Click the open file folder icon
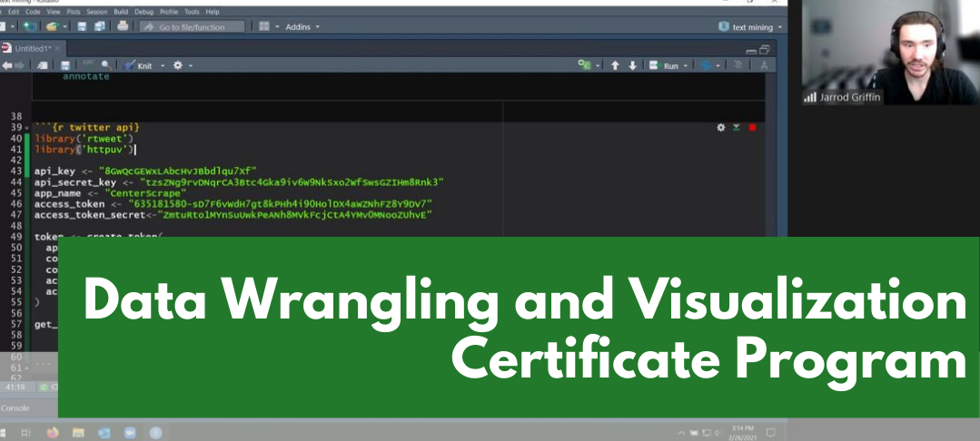980x441 pixels. pos(51,26)
